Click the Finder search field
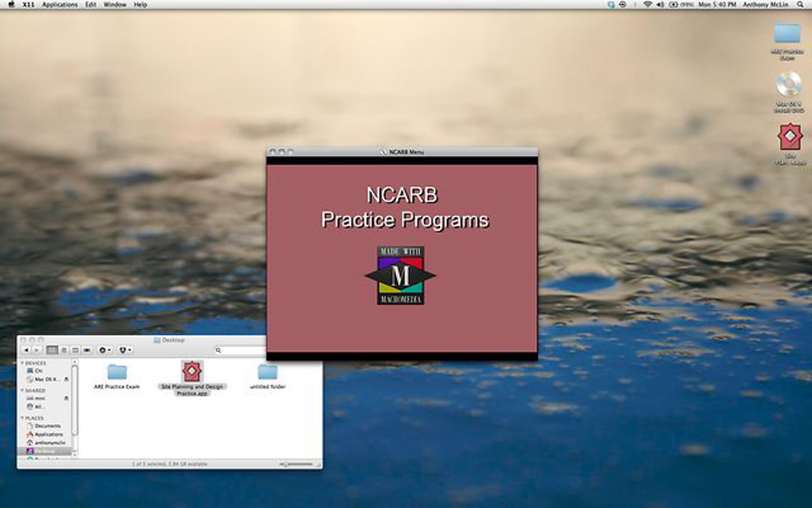 coord(242,350)
